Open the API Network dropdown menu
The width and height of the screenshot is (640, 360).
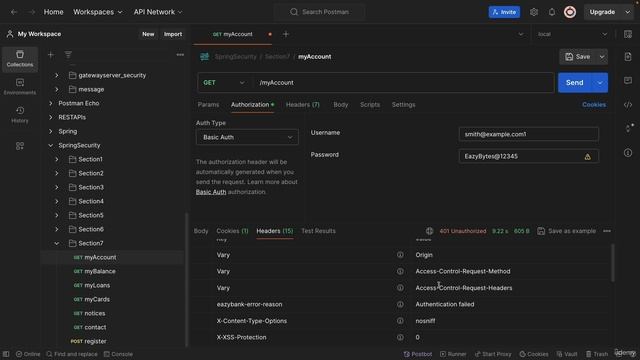pos(158,12)
